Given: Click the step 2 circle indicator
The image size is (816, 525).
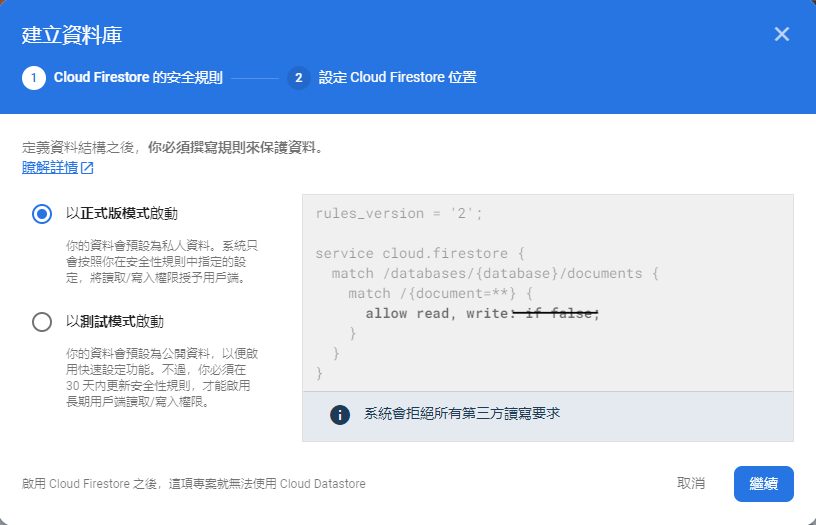Looking at the screenshot, I should pos(299,78).
